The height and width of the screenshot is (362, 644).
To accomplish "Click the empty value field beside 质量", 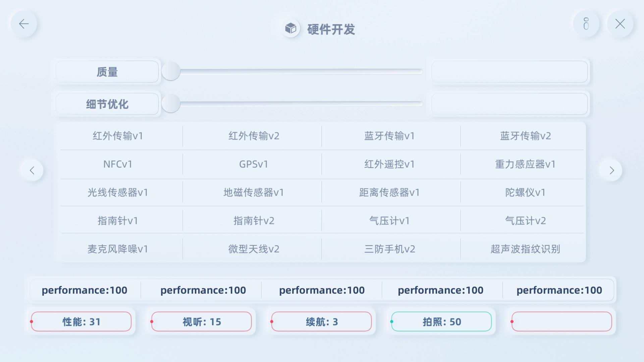I will (509, 71).
